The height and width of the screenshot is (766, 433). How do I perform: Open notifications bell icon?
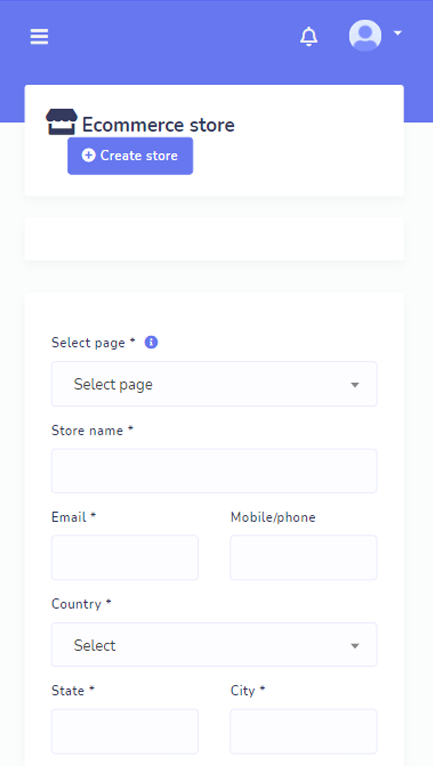point(308,37)
